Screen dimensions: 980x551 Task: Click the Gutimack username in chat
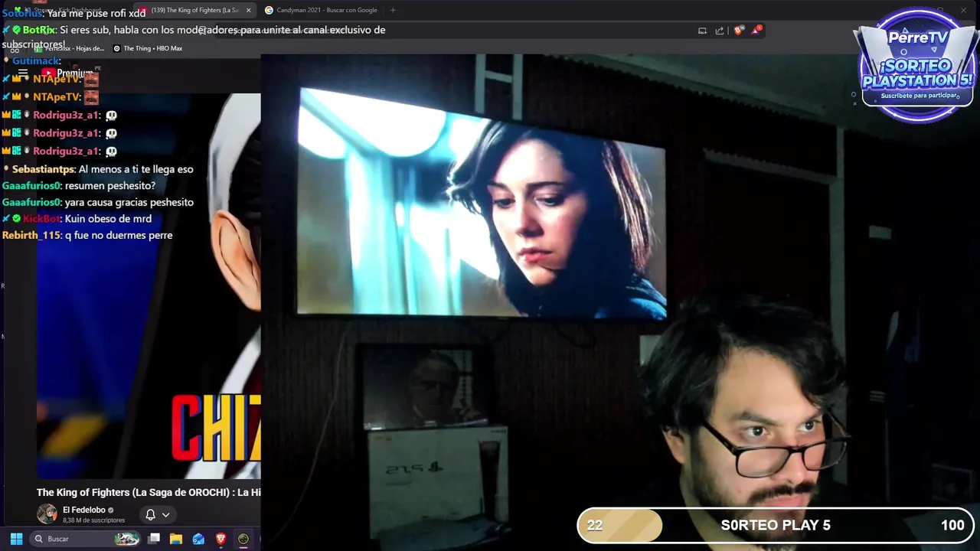coord(35,61)
